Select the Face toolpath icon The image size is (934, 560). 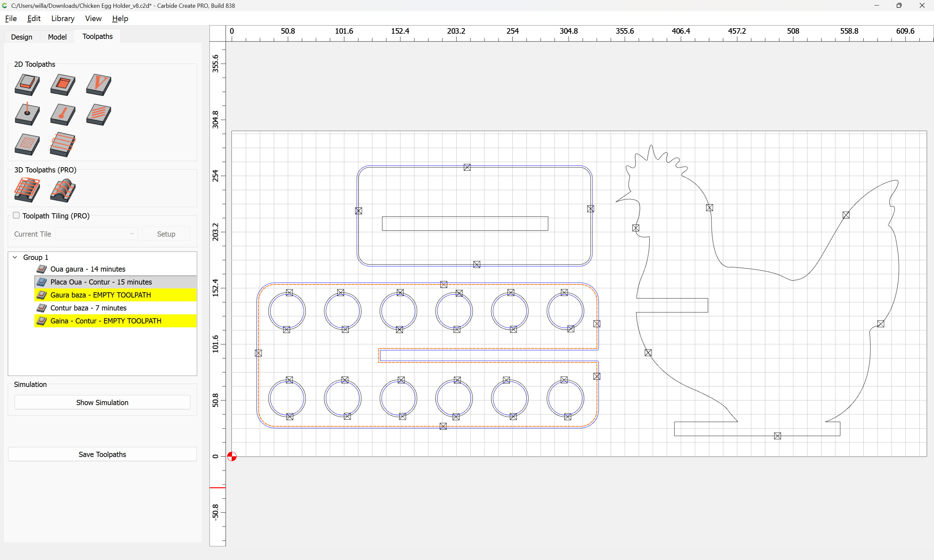coord(63,144)
